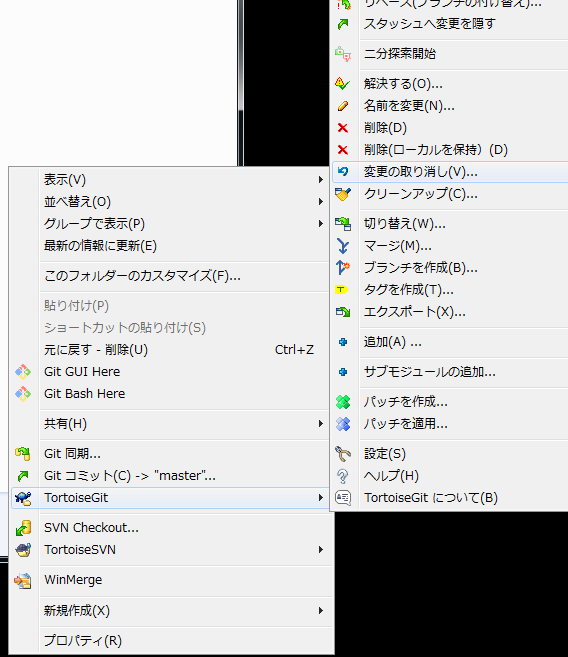
Task: Select 最新の情報に更新(E) to refresh
Action: click(170, 246)
